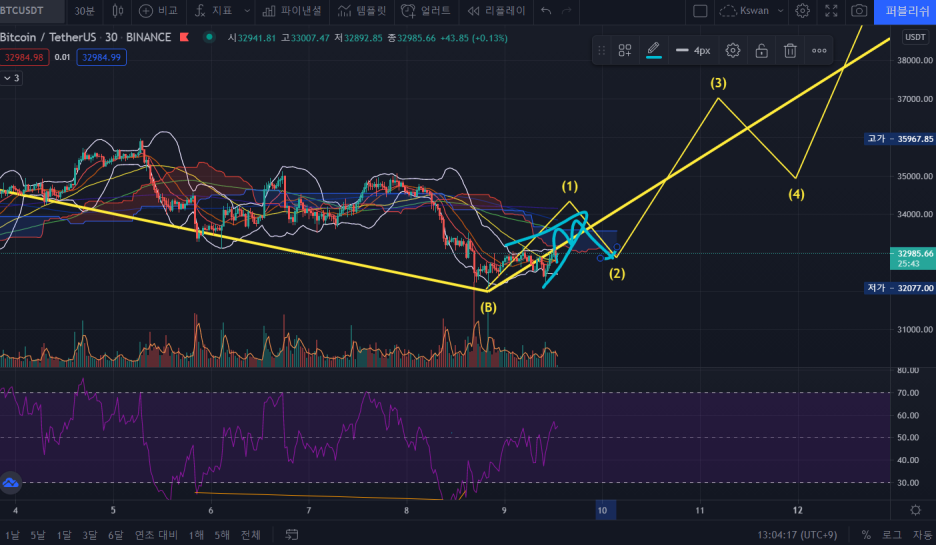Open the 지표 indicators menu
Screen dimensions: 936x545
click(214, 11)
